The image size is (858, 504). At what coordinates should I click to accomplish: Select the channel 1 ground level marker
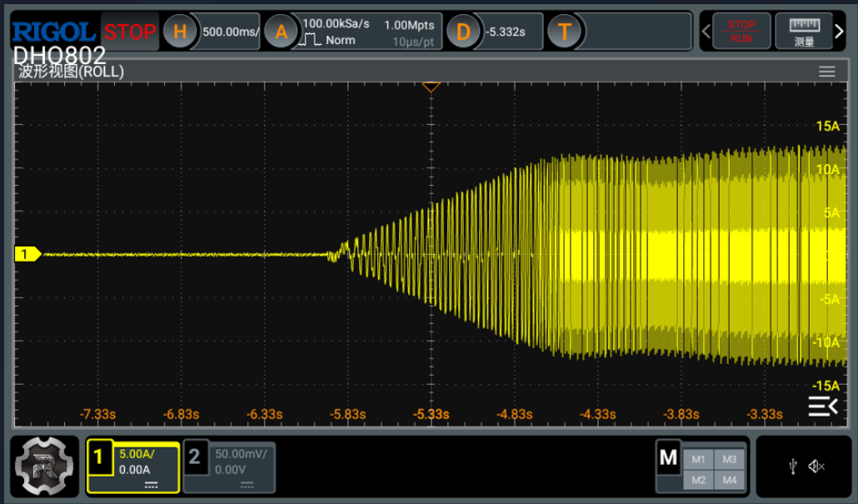pyautogui.click(x=27, y=254)
